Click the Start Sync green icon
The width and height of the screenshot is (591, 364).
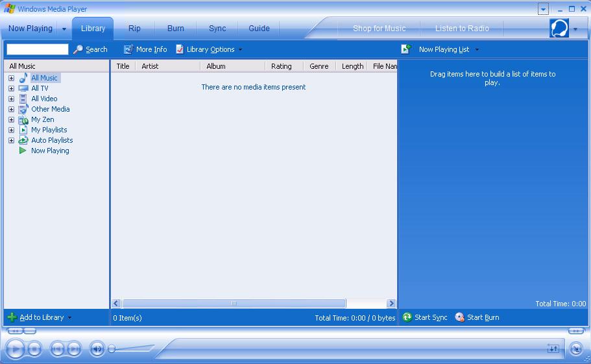(x=407, y=317)
